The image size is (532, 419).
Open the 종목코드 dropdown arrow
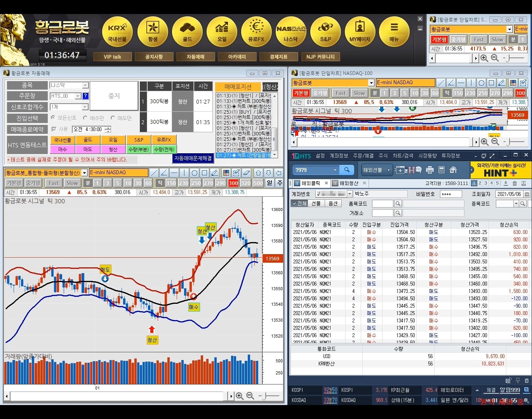coord(516,204)
